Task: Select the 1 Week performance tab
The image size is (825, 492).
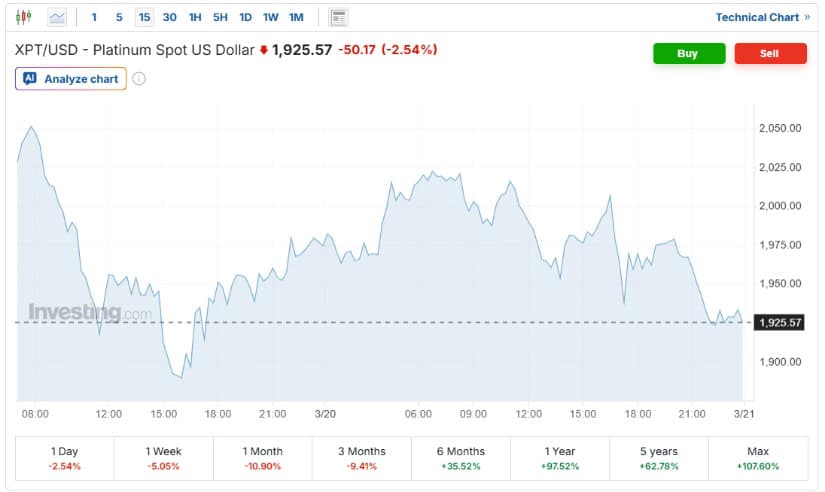Action: pos(164,458)
